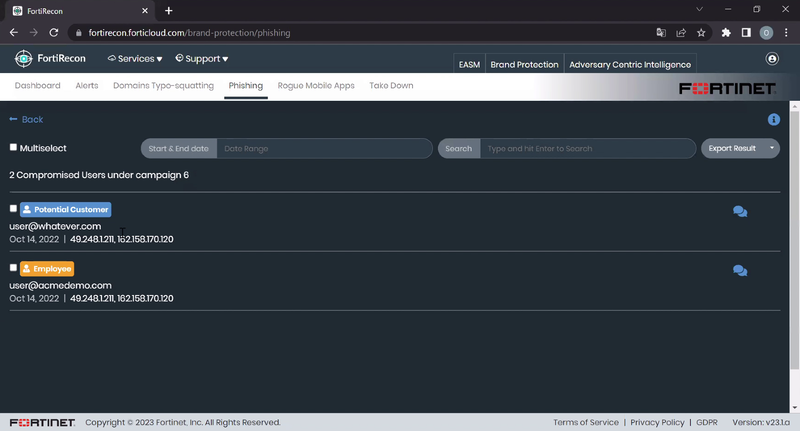Open Adversary Centric Intelligence module

tap(630, 65)
